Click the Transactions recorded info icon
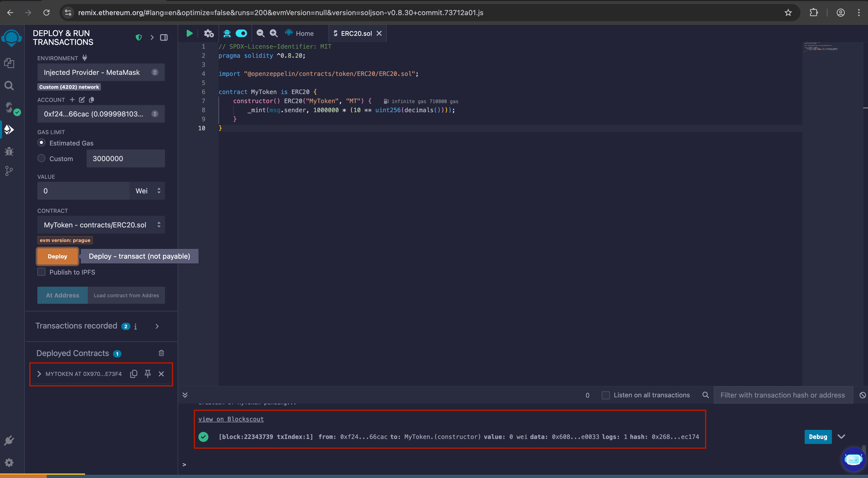This screenshot has width=868, height=478. 135,326
